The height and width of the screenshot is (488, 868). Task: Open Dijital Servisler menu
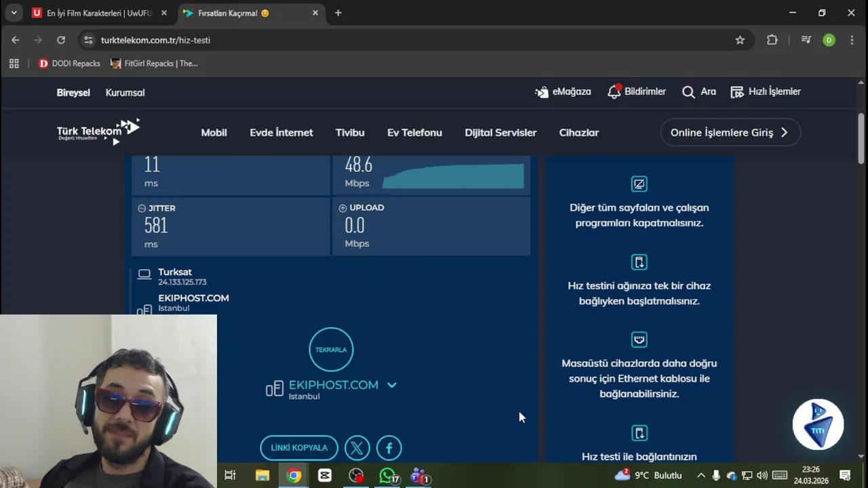coord(500,133)
